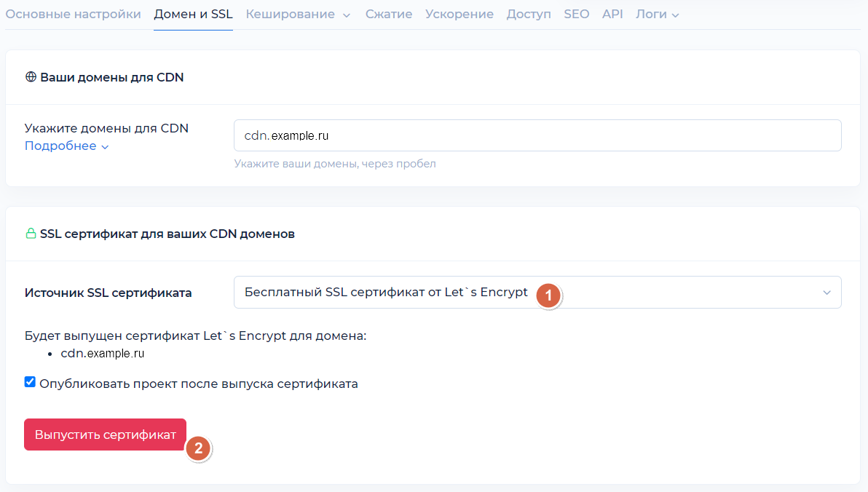Click the green padlock icon in the SSL section header
868x492 pixels.
click(31, 234)
